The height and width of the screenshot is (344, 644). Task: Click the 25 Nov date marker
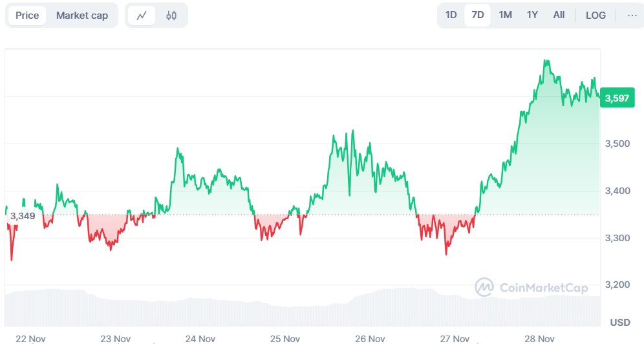[x=285, y=338]
